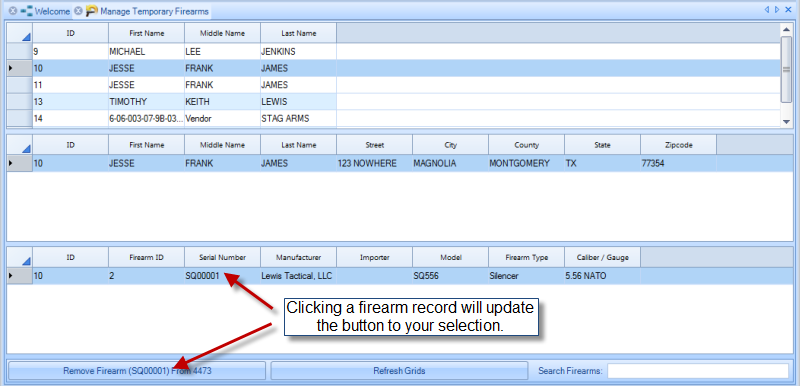
Task: Click the Lewis Tactical, LLC manufacturer cell
Action: (298, 276)
